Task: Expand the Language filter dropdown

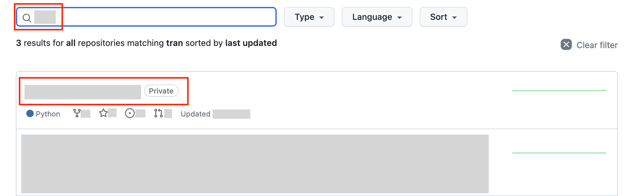Action: pos(377,17)
